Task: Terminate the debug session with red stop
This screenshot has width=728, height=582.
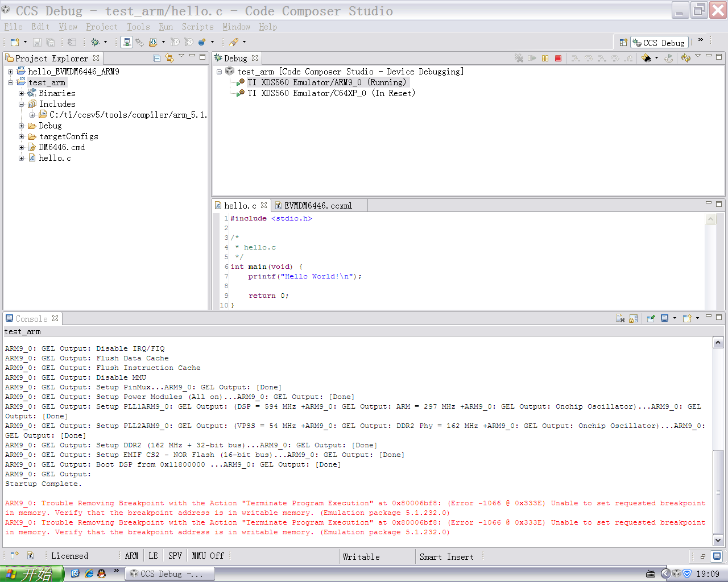Action: [559, 58]
